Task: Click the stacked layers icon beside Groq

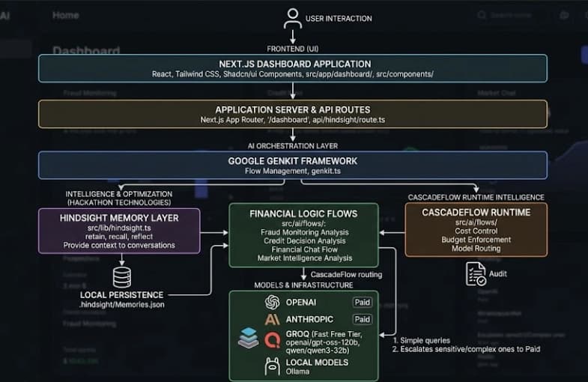Action: pyautogui.click(x=248, y=337)
